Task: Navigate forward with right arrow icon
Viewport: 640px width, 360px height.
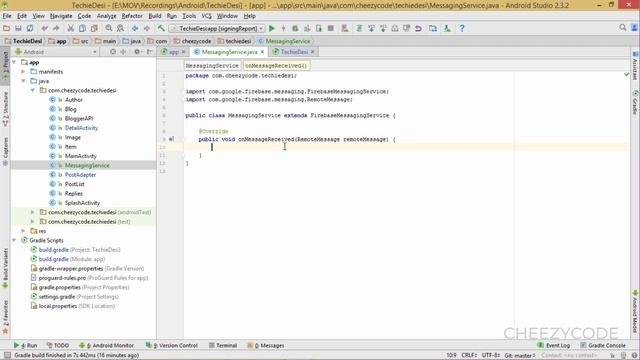Action: [147, 28]
